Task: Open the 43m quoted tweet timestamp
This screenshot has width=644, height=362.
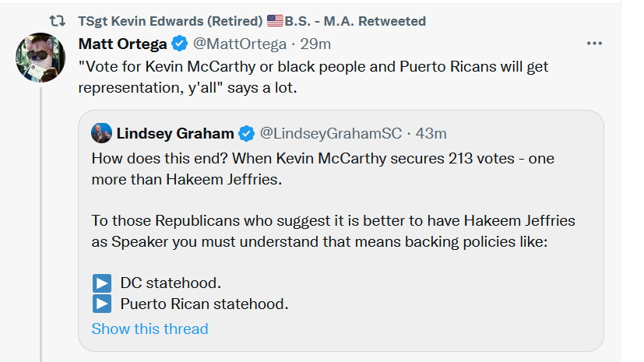Action: click(x=431, y=133)
